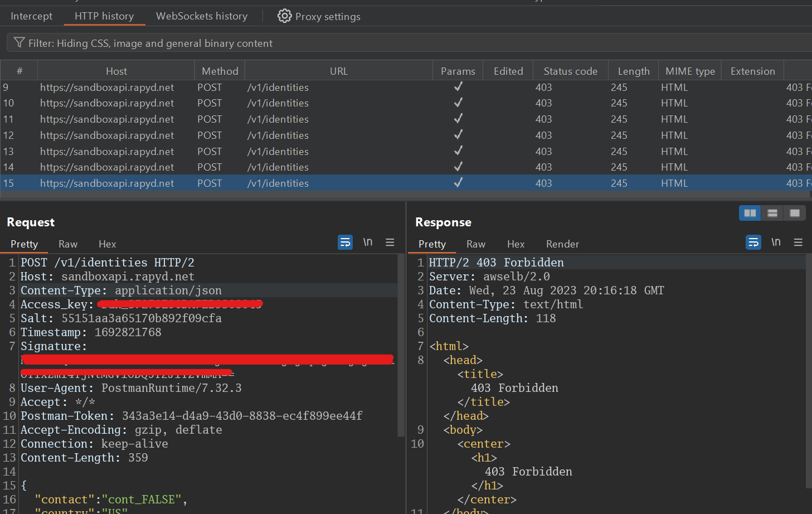Select history row number 13
The width and height of the screenshot is (812, 514).
click(406, 151)
